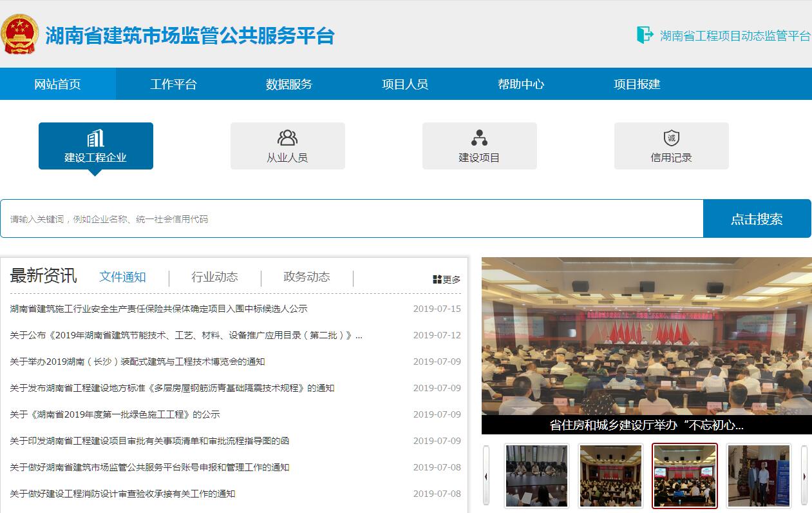The width and height of the screenshot is (812, 513).
Task: Click the exit icon beside 湖南省工程项目动态监管平台
Action: pyautogui.click(x=644, y=35)
